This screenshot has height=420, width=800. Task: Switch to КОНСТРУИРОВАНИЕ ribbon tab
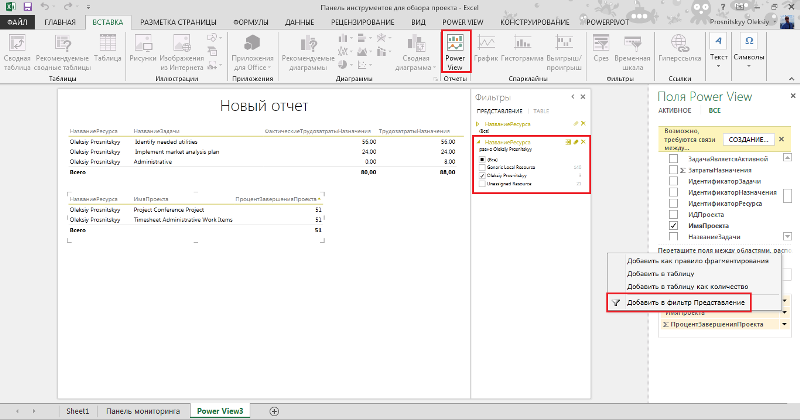[535, 22]
